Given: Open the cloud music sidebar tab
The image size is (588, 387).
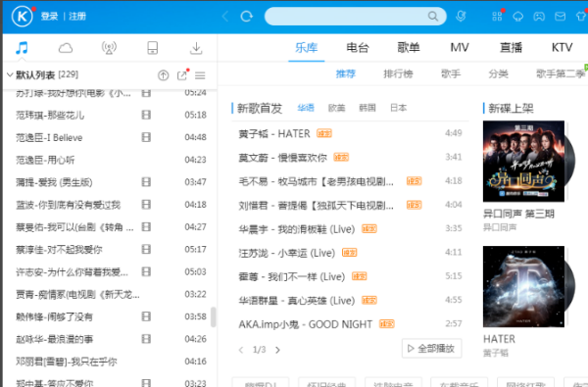Looking at the screenshot, I should pos(66,48).
